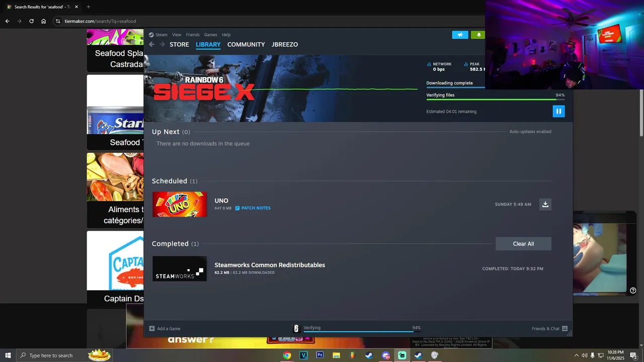
Task: Open Steam announcements megaphone icon
Action: [x=460, y=35]
